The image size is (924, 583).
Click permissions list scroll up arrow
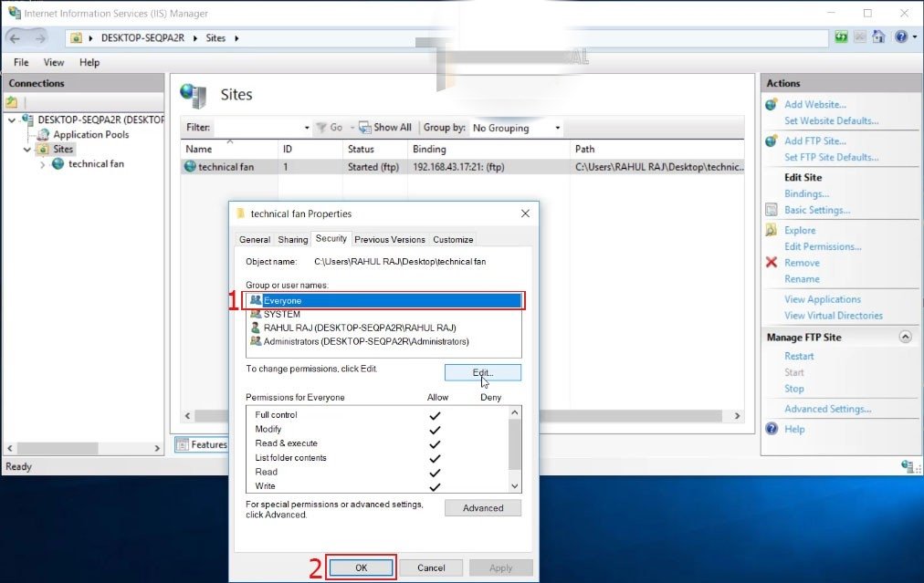(514, 412)
